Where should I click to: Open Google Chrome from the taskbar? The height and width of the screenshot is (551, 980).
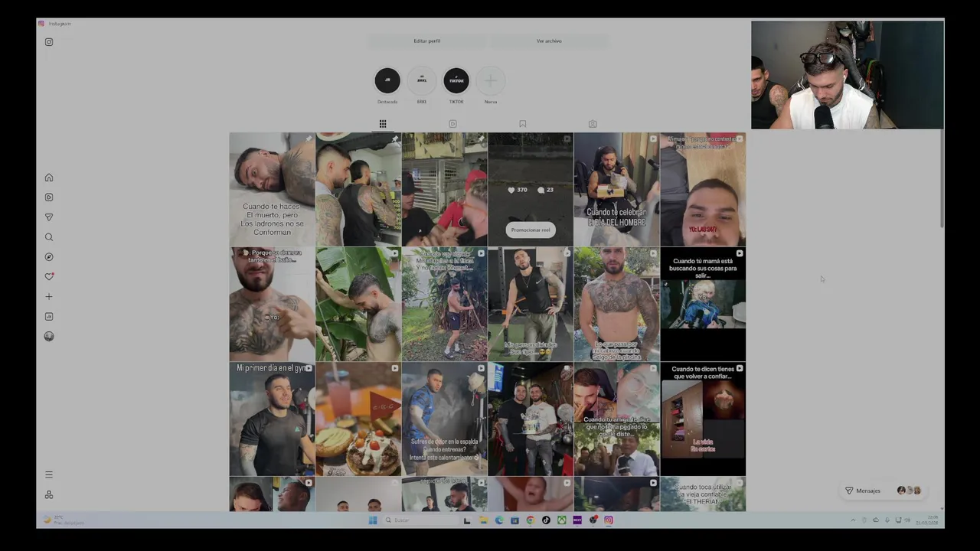tap(530, 520)
